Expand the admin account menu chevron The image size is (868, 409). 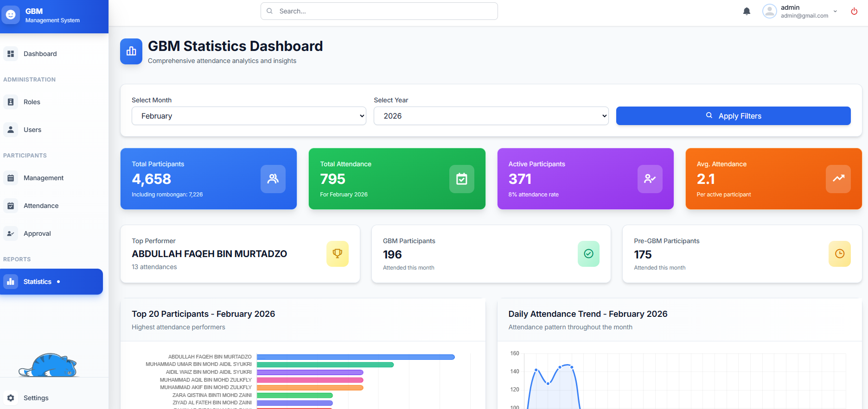coord(835,11)
